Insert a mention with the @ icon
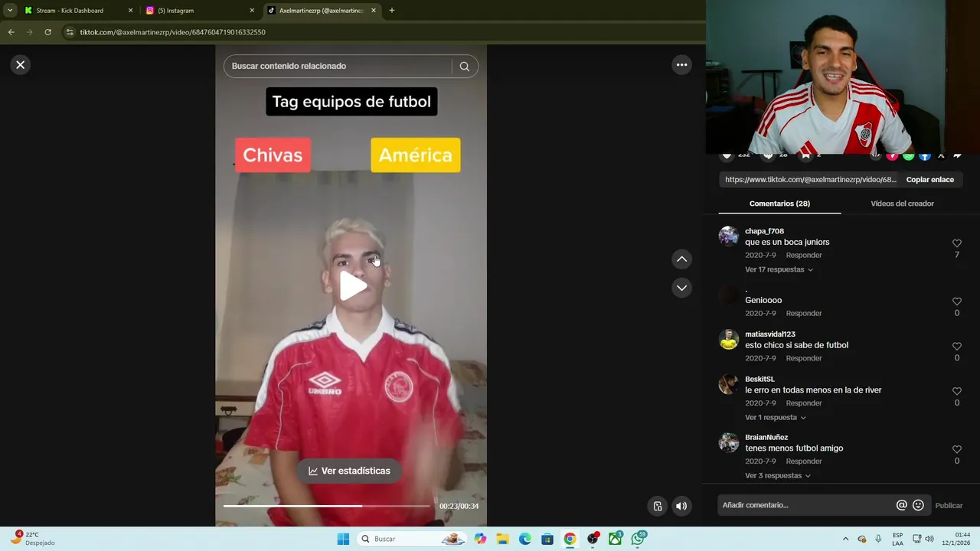980x551 pixels. 901,505
